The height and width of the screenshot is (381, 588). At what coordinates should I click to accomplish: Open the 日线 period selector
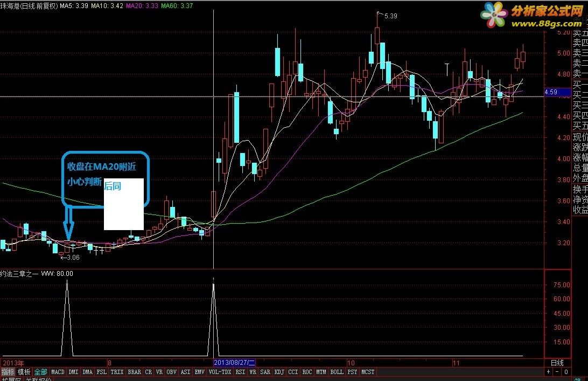click(557, 363)
